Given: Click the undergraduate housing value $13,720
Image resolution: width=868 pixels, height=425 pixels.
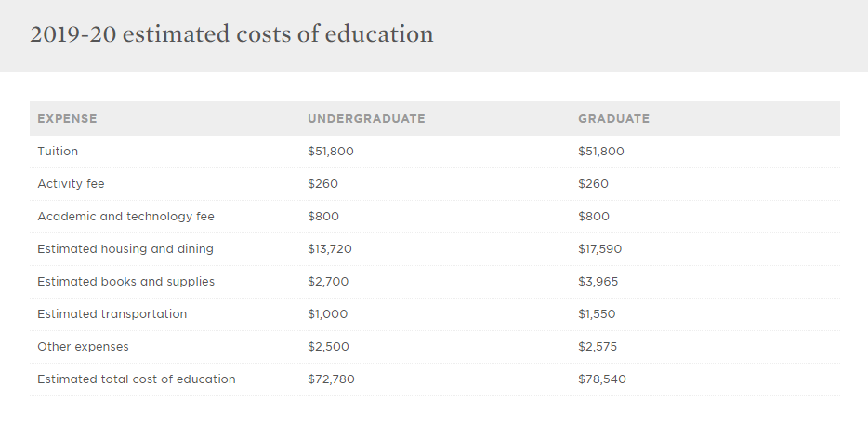Looking at the screenshot, I should click(330, 249).
